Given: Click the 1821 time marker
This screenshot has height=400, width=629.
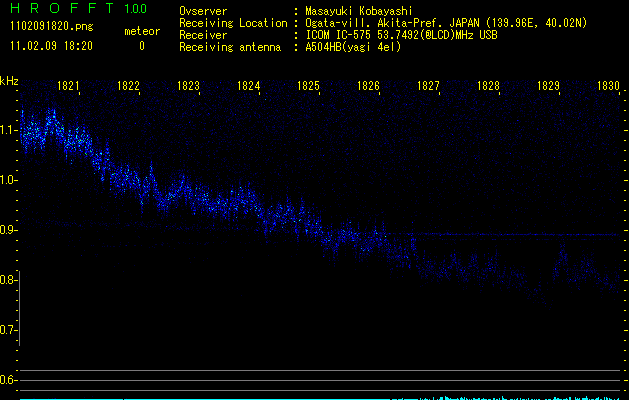Looking at the screenshot, I should [69, 87].
